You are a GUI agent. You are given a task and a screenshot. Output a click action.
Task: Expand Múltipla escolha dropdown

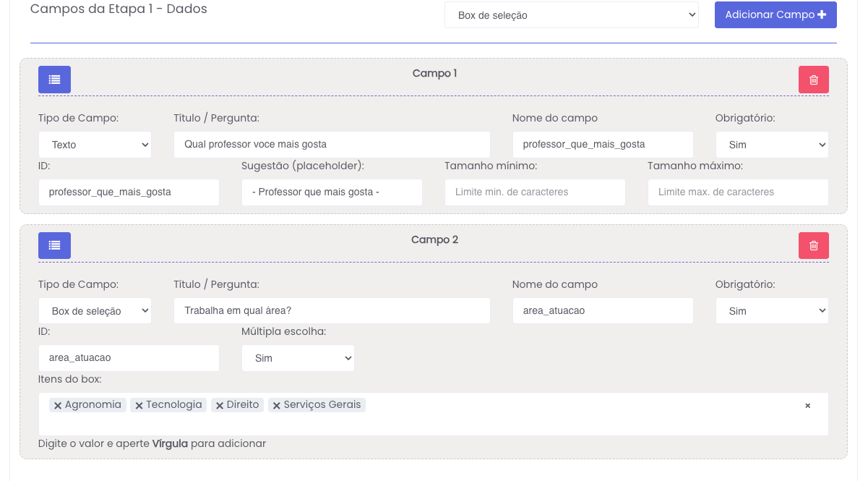[297, 358]
